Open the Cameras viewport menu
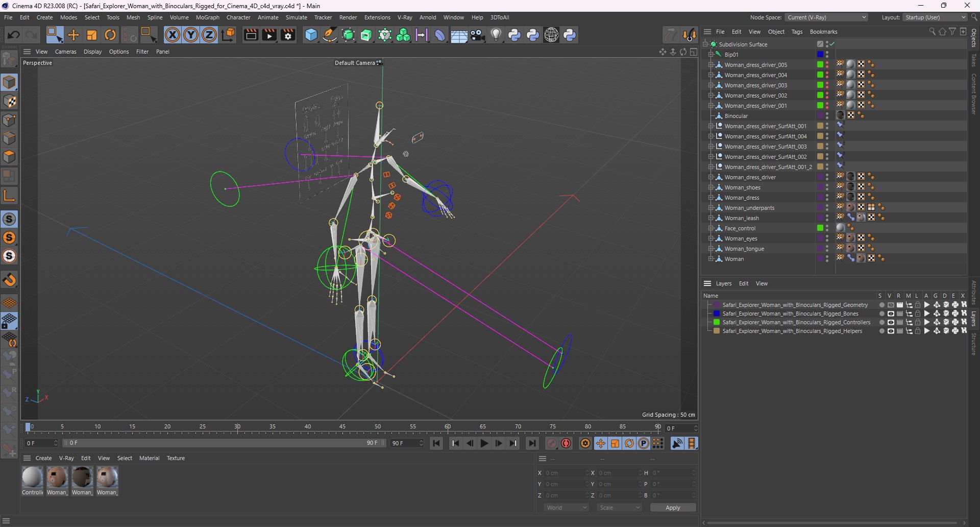980x527 pixels. point(65,52)
